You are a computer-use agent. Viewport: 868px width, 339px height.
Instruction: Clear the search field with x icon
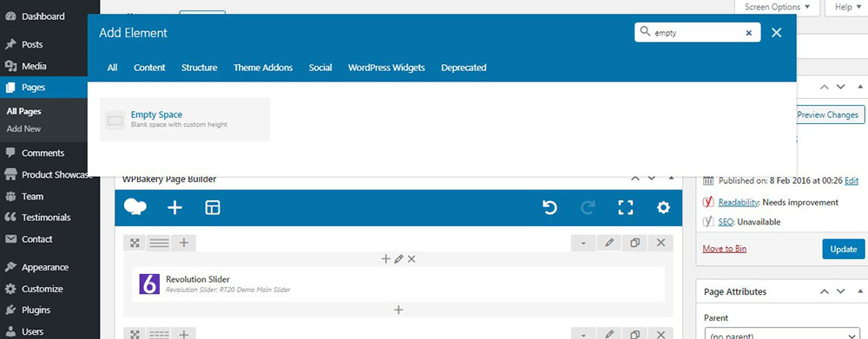click(749, 33)
